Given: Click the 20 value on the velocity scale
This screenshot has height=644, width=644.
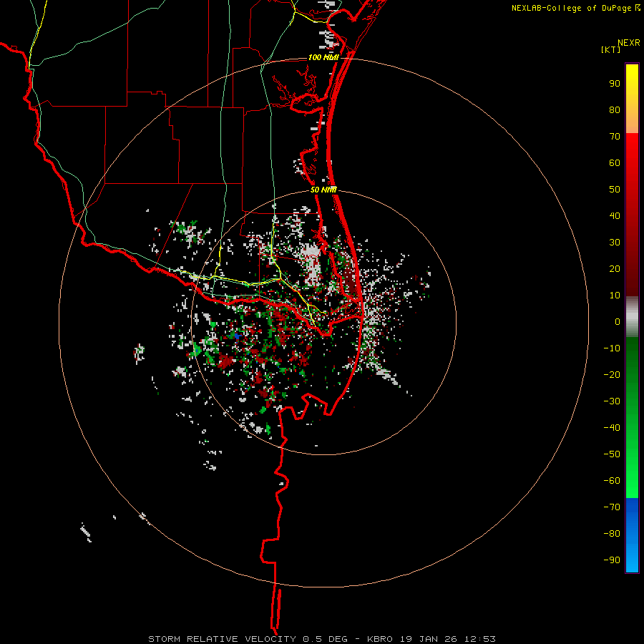Looking at the screenshot, I should click(x=615, y=268).
